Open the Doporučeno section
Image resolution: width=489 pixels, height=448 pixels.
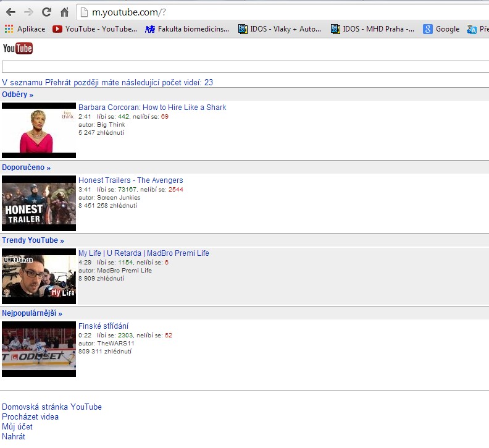pyautogui.click(x=26, y=167)
